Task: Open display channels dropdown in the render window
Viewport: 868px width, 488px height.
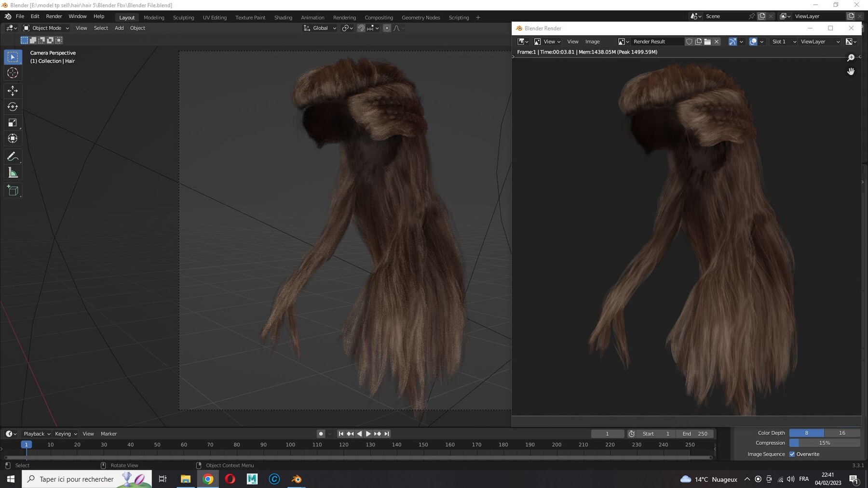Action: tap(852, 41)
